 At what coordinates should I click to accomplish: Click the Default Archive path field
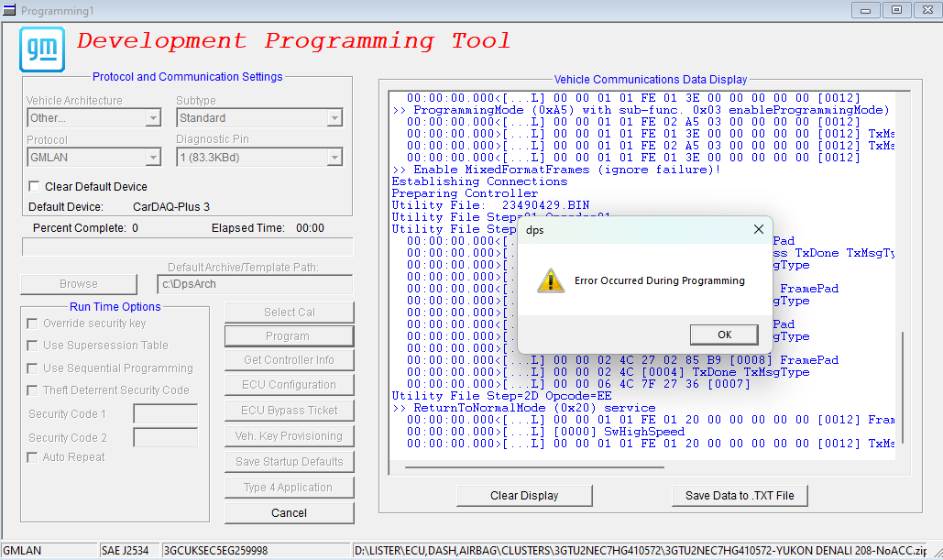[255, 284]
